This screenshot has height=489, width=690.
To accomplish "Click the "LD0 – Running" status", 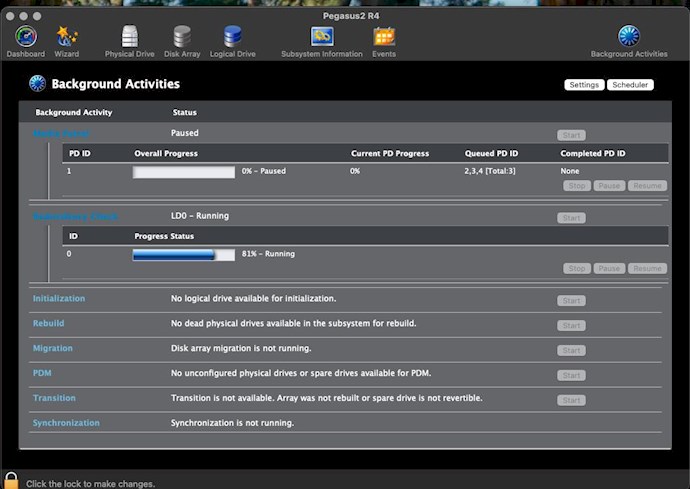I will pos(200,216).
